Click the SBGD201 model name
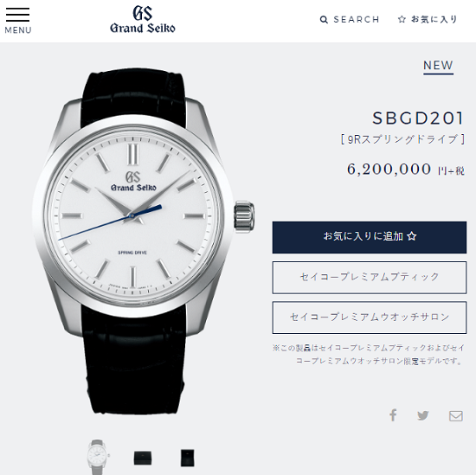 click(418, 118)
